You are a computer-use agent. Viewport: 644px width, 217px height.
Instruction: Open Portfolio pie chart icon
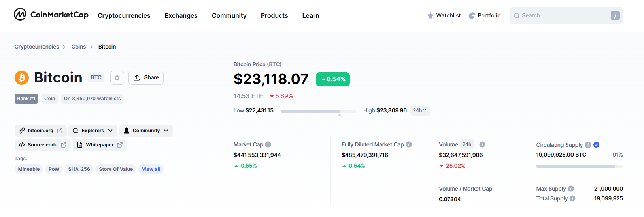(x=472, y=16)
